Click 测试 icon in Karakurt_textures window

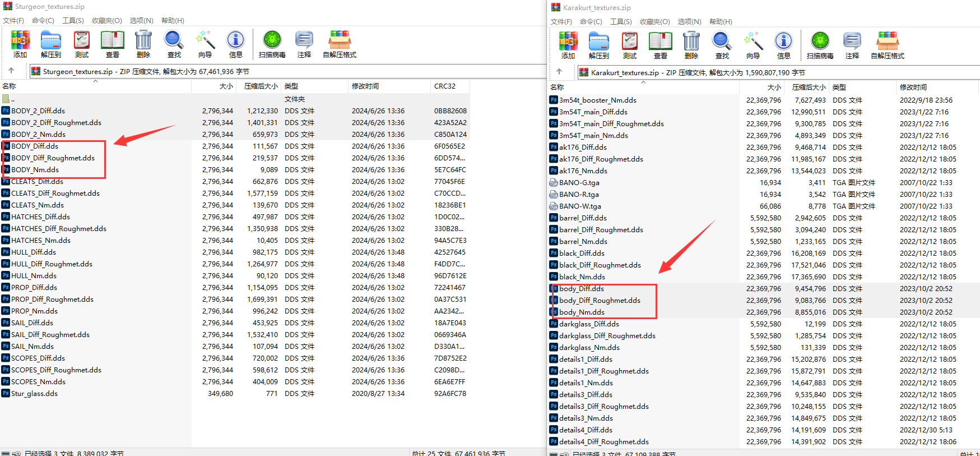630,45
